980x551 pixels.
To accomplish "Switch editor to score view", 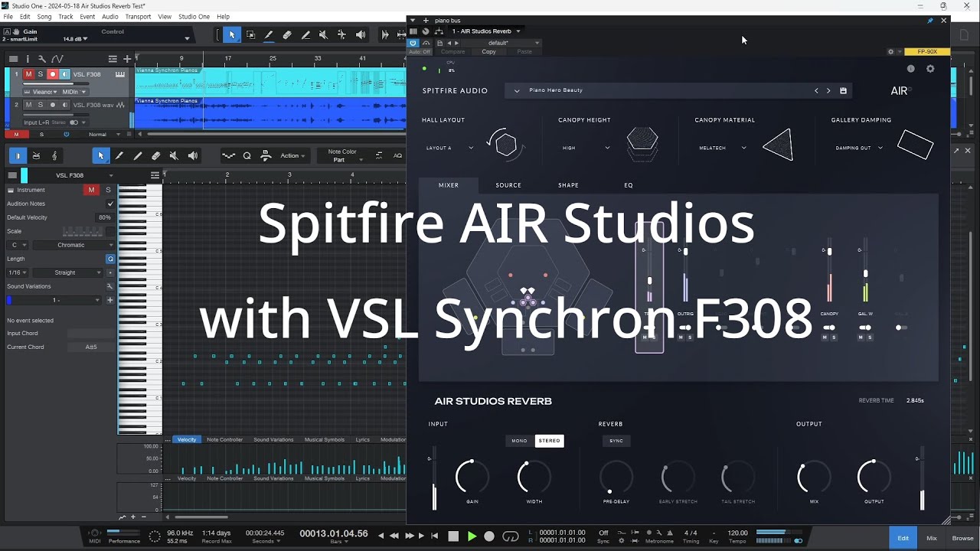I will pyautogui.click(x=54, y=156).
